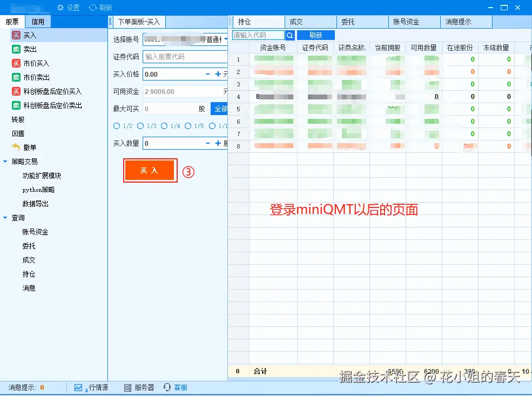Increase 买入数量 with plus sign

coord(218,143)
